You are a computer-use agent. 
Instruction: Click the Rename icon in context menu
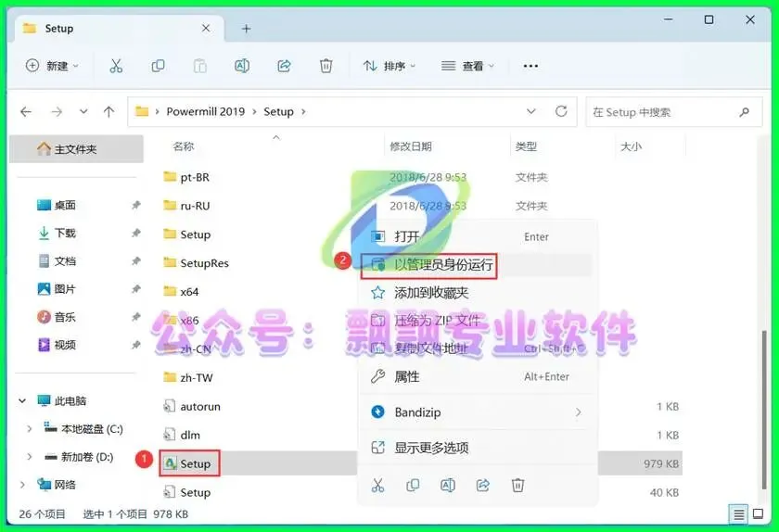click(x=448, y=485)
